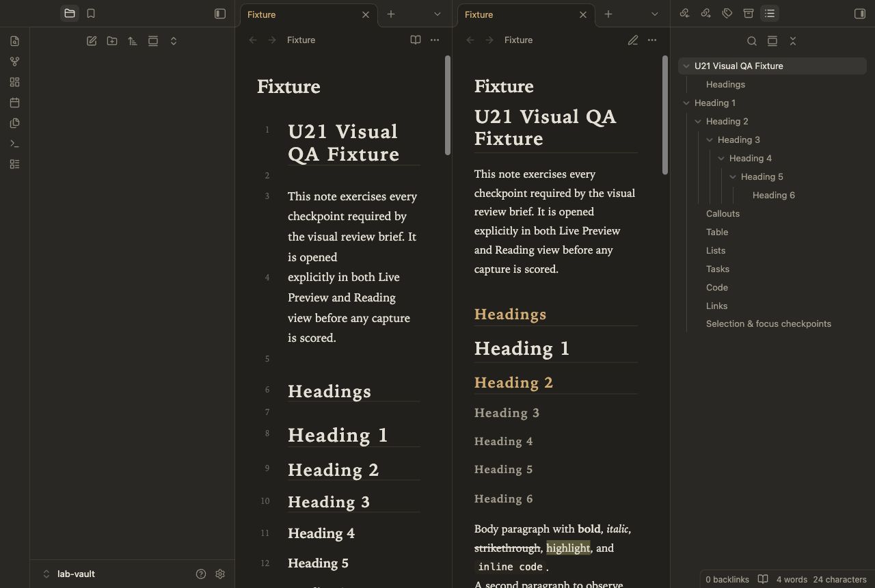The width and height of the screenshot is (875, 588).
Task: Open the Backlinks sidebar tab
Action: tap(684, 14)
